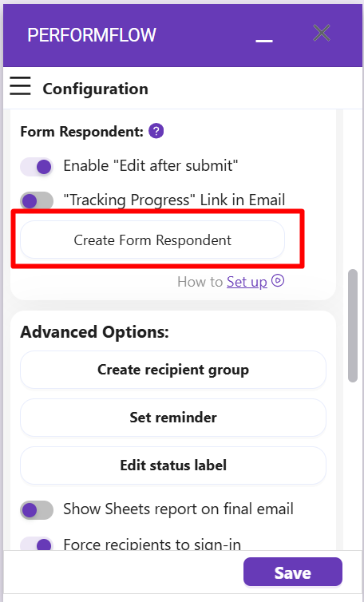Click the Advanced Options heading
This screenshot has height=602, width=364.
click(94, 332)
